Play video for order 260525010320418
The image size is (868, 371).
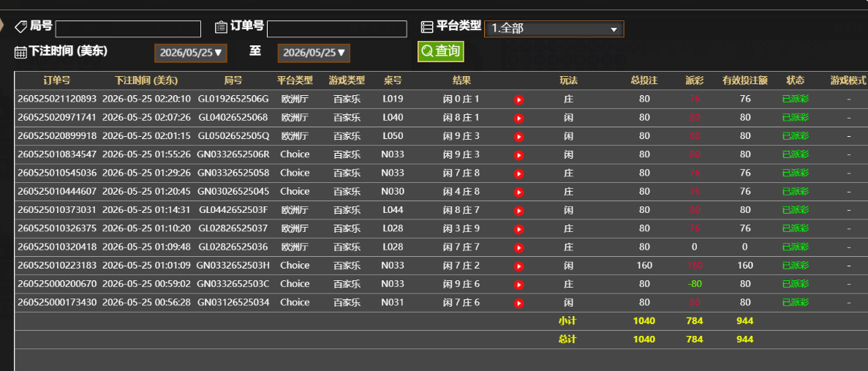tap(518, 247)
